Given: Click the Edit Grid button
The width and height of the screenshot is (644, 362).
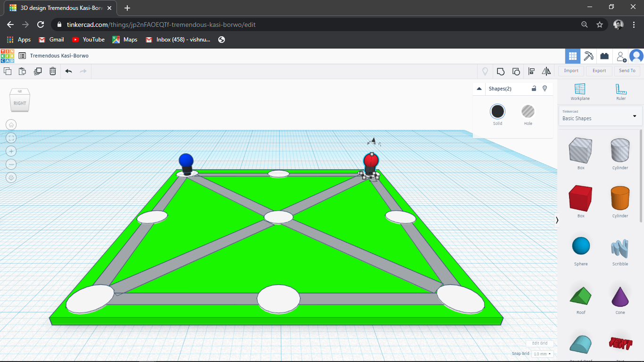Looking at the screenshot, I should [x=540, y=343].
